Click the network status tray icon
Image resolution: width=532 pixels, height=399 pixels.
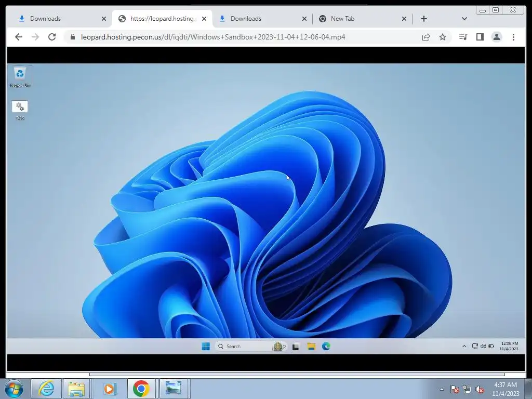pos(467,390)
